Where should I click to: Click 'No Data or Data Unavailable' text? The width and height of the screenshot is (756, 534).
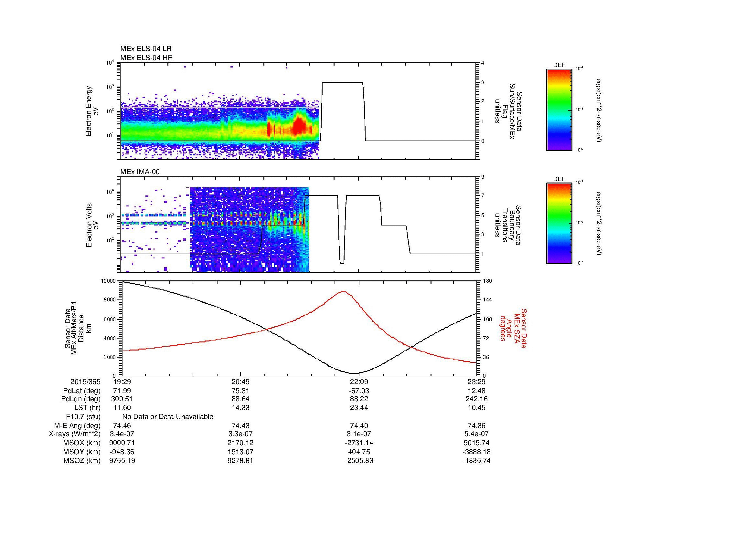click(x=168, y=417)
